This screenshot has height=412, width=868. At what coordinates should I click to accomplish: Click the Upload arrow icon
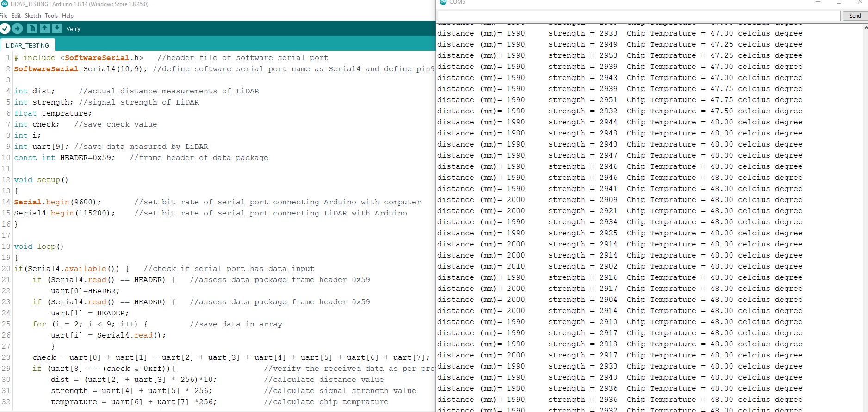(x=18, y=29)
